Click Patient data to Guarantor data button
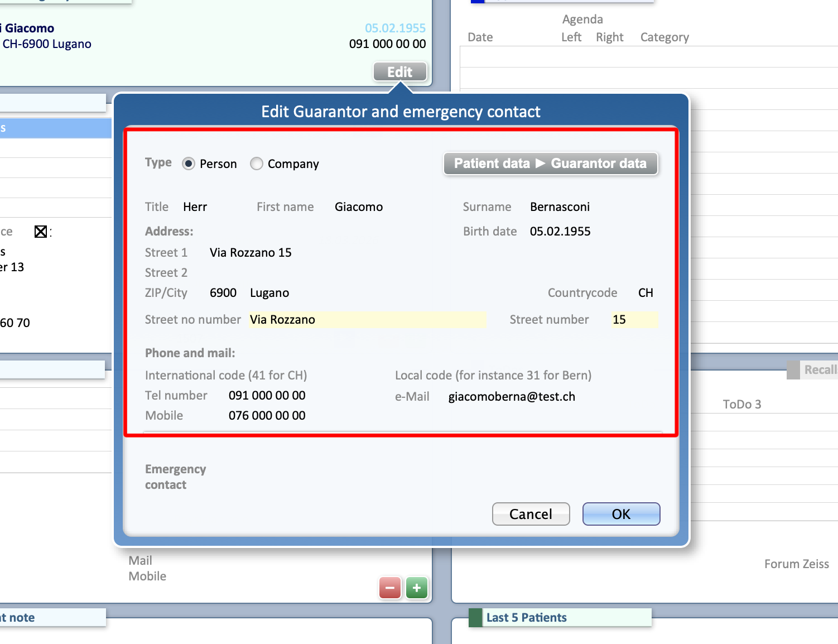This screenshot has width=838, height=644. tap(551, 164)
